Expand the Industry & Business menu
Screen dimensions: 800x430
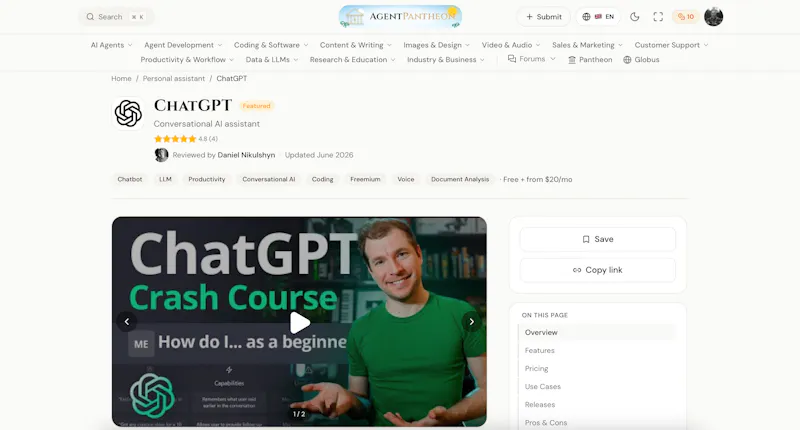click(x=445, y=60)
